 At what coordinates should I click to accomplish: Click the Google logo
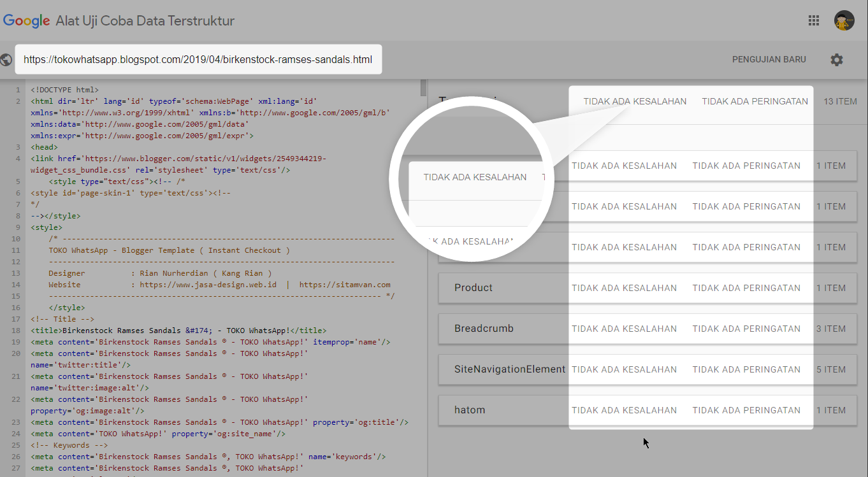click(27, 21)
